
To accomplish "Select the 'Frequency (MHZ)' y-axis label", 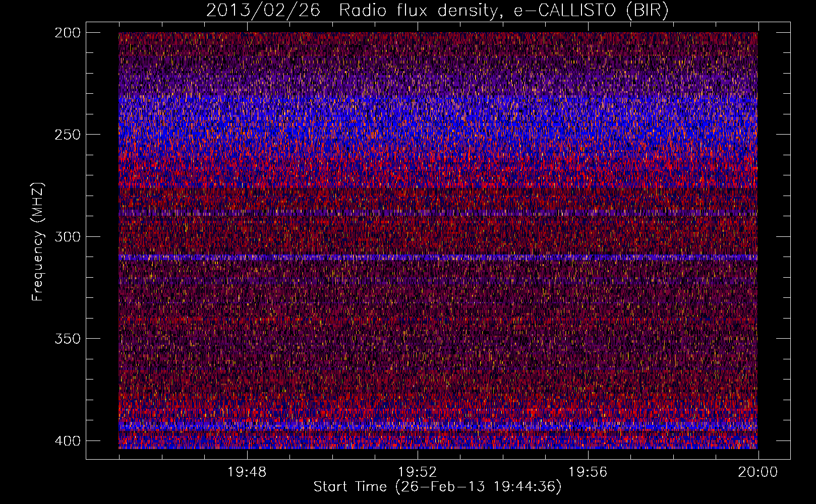I will [38, 242].
